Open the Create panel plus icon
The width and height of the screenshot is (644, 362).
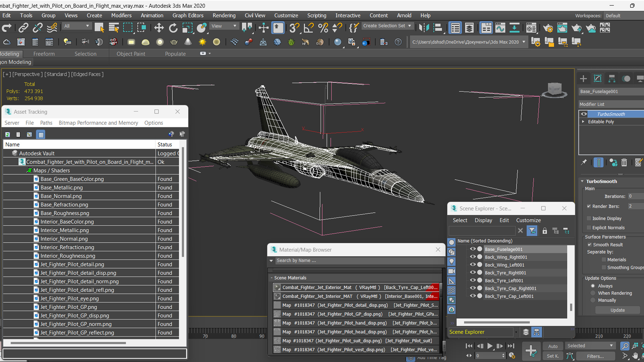pos(583,78)
